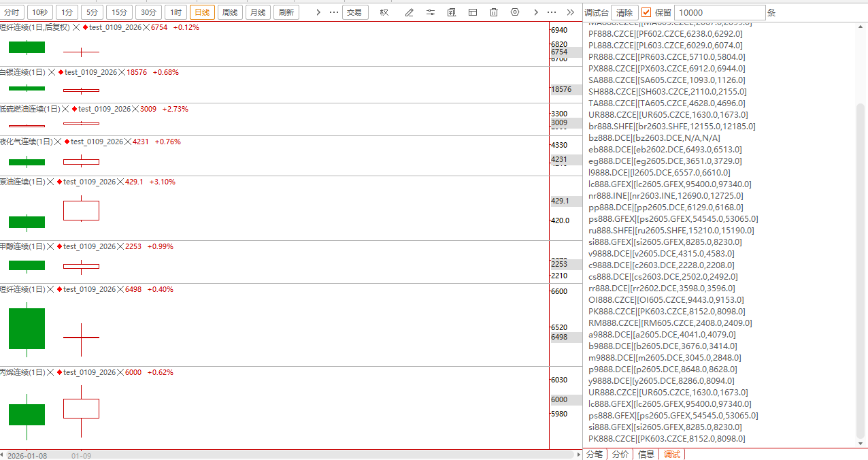Expand the double-chevron toolbar overflow
This screenshot has height=460, width=868.
pyautogui.click(x=570, y=12)
